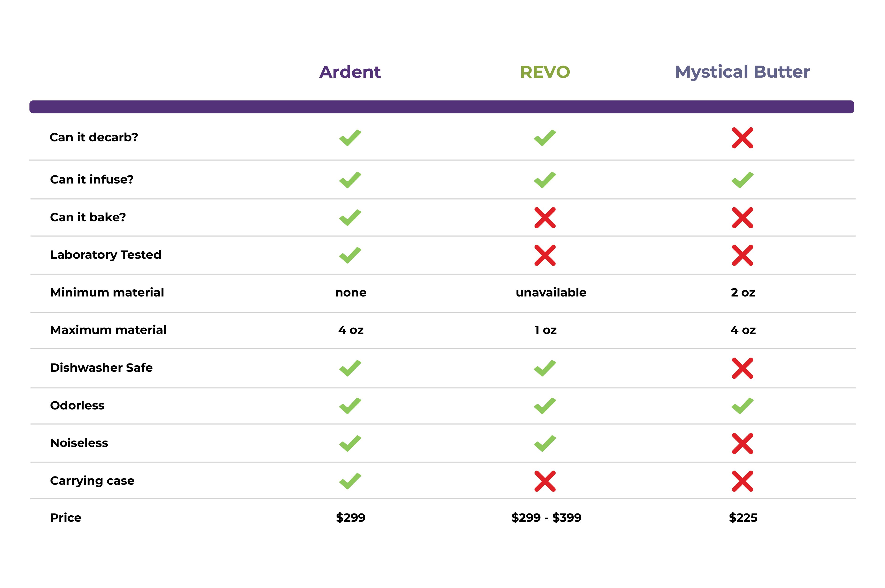The image size is (885, 588).
Task: Click Mystical Butter's 2 oz minimum material
Action: [x=743, y=292]
